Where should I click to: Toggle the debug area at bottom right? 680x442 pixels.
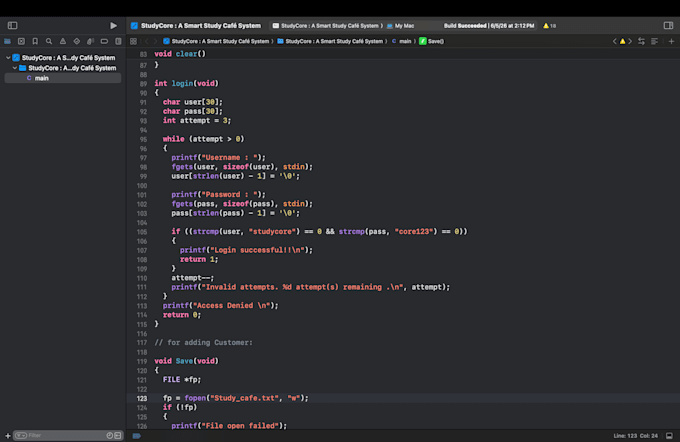669,435
